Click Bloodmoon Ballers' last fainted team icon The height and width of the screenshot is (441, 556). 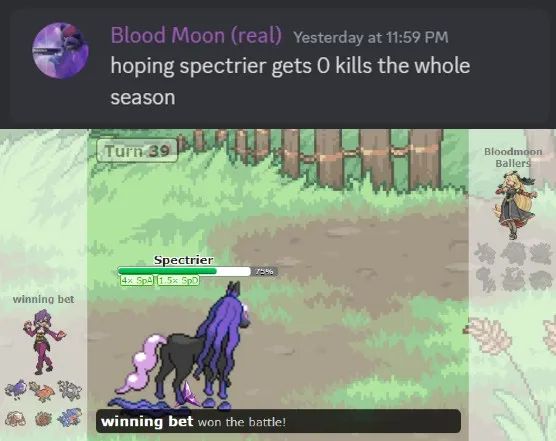tap(540, 280)
